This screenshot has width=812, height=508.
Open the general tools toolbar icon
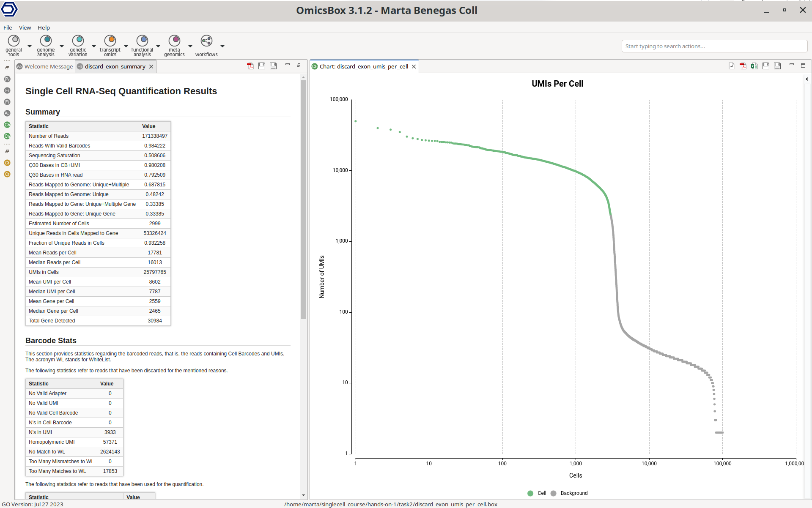click(x=14, y=46)
